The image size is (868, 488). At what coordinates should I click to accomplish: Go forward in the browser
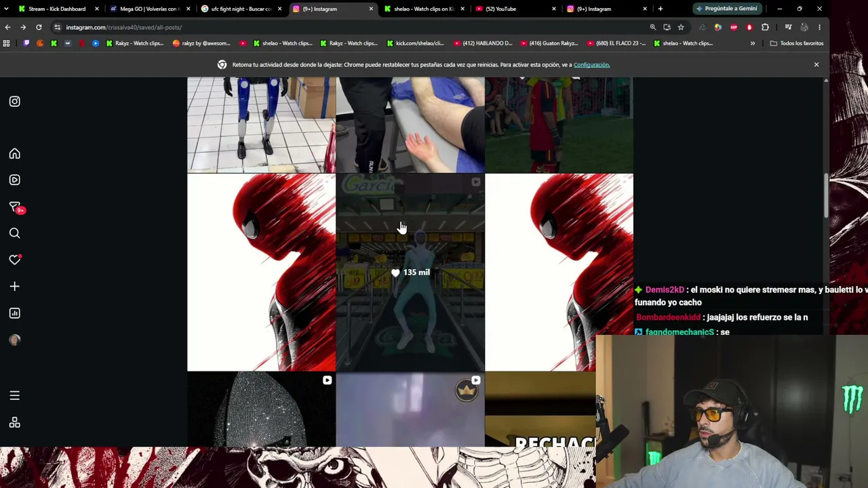23,27
